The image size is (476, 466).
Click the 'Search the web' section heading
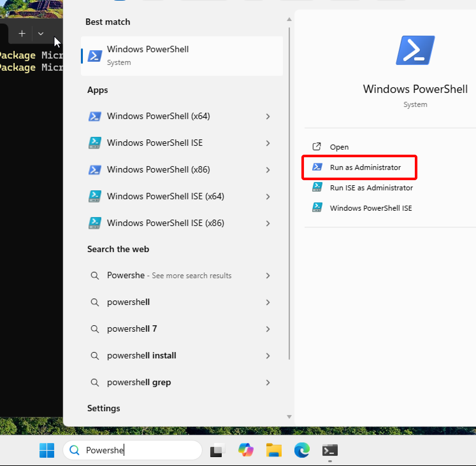pyautogui.click(x=118, y=249)
